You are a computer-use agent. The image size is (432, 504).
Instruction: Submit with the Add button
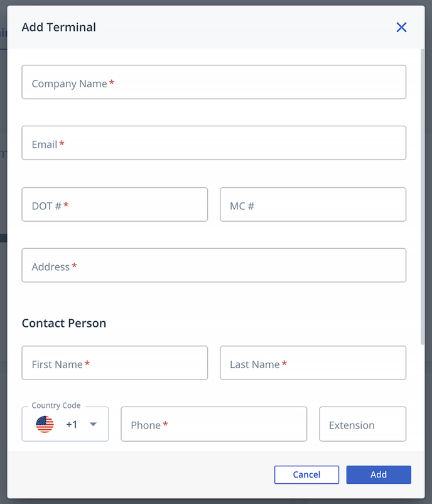pos(379,474)
